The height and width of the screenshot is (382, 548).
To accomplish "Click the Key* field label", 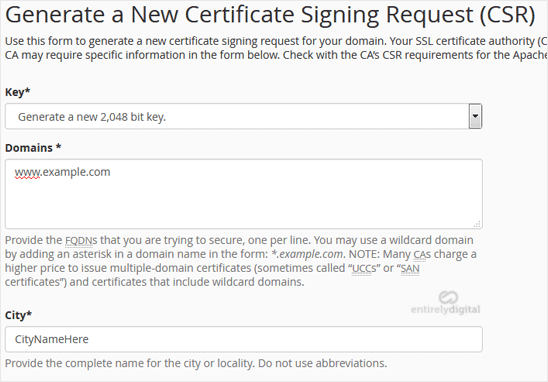I will click(17, 92).
